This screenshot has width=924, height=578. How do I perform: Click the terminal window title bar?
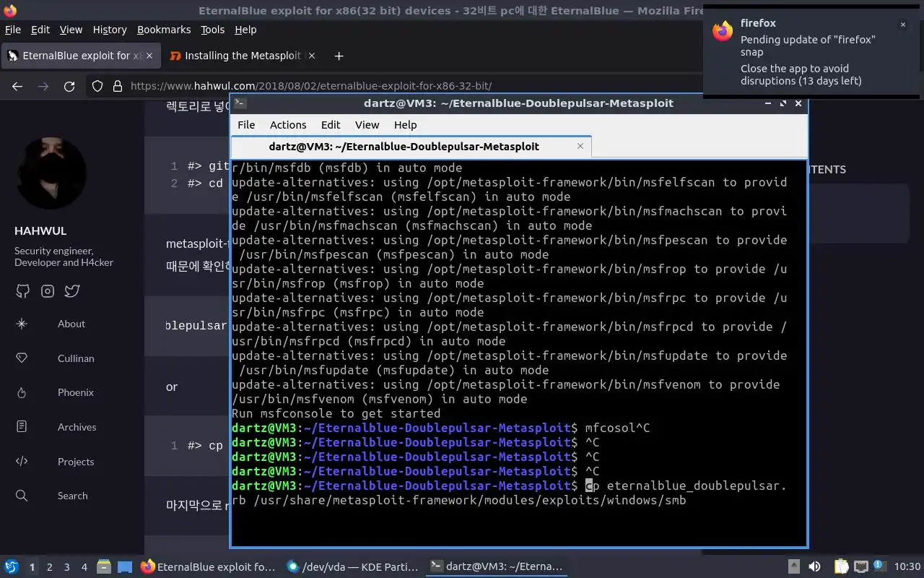point(518,103)
